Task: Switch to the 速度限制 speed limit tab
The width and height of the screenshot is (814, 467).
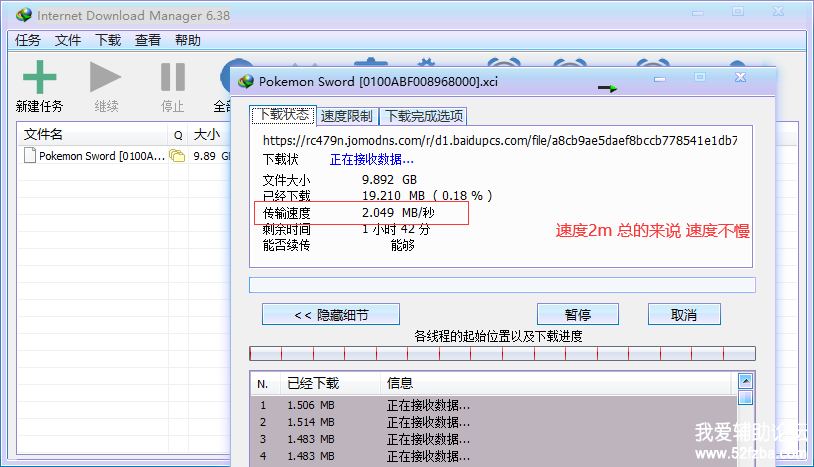Action: pyautogui.click(x=347, y=116)
